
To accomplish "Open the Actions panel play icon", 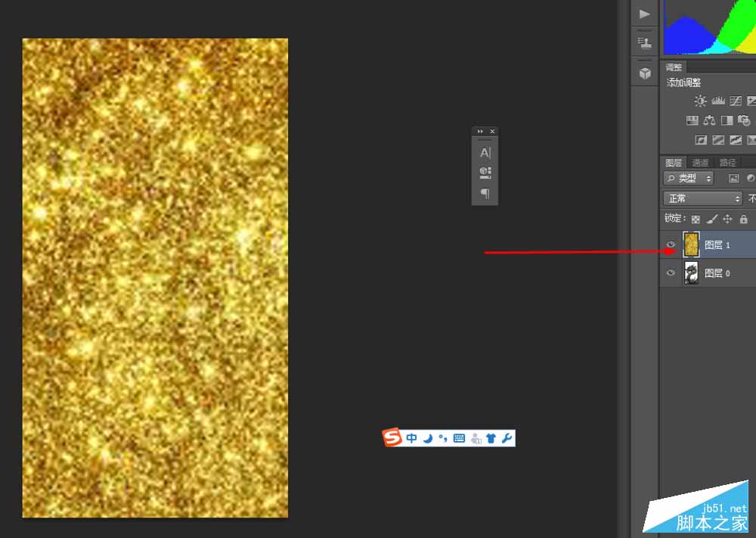I will 644,14.
